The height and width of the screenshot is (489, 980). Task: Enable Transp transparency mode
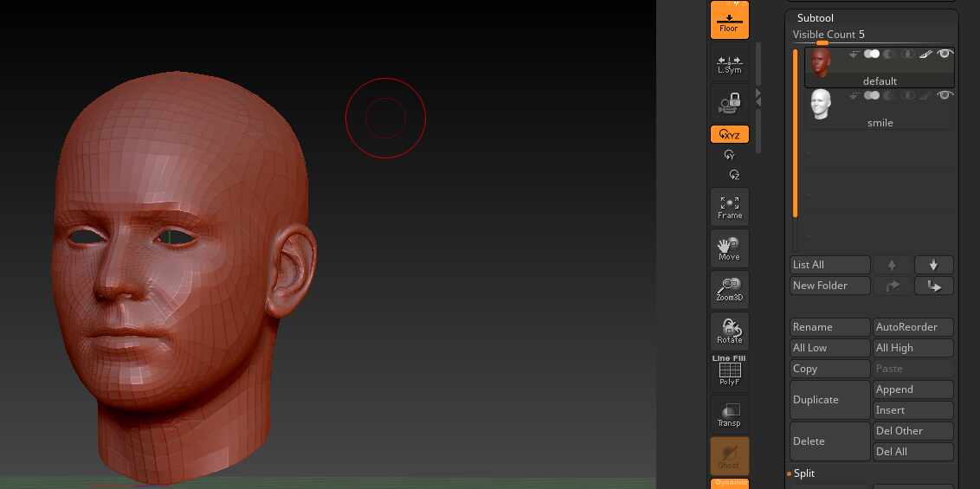tap(729, 414)
